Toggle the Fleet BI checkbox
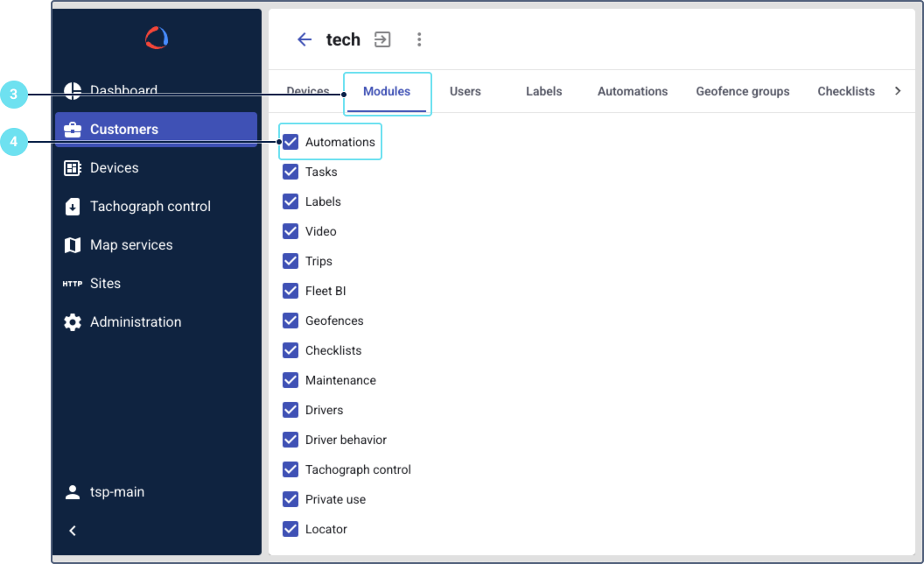Screen dimensions: 924x564 pyautogui.click(x=290, y=291)
